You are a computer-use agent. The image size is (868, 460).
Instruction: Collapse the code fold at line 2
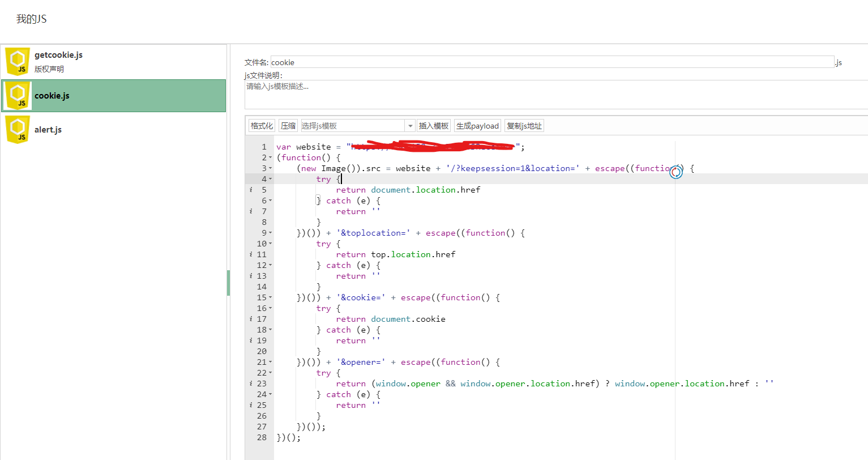tap(270, 158)
